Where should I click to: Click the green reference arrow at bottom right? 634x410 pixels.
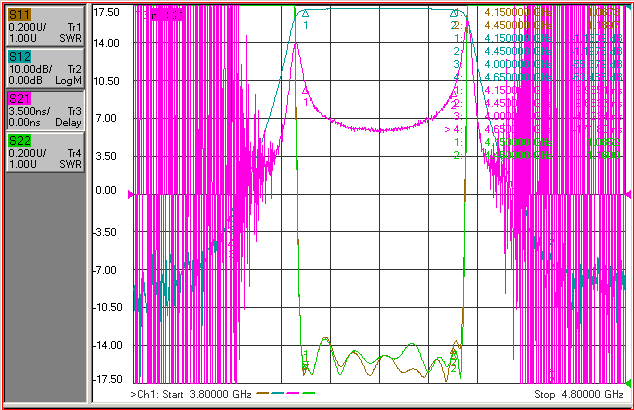[628, 383]
